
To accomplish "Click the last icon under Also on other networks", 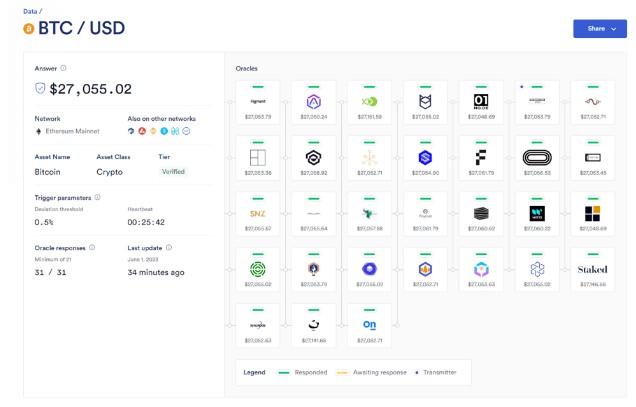I will pyautogui.click(x=186, y=131).
